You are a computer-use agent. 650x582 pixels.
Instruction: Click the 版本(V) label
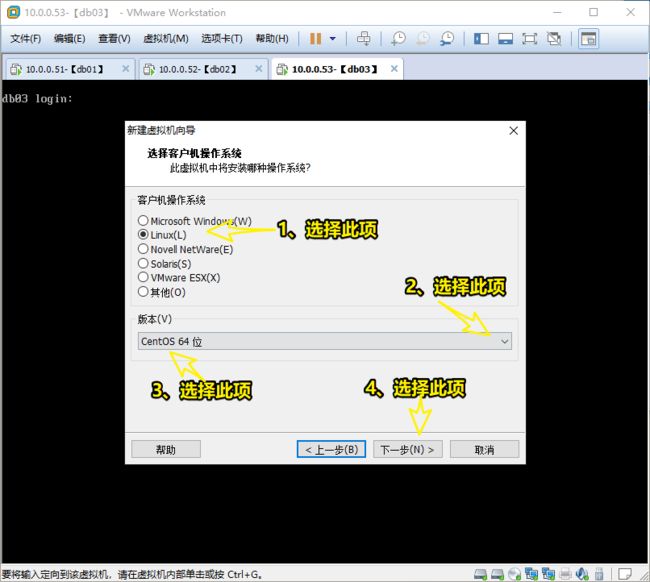(x=154, y=319)
